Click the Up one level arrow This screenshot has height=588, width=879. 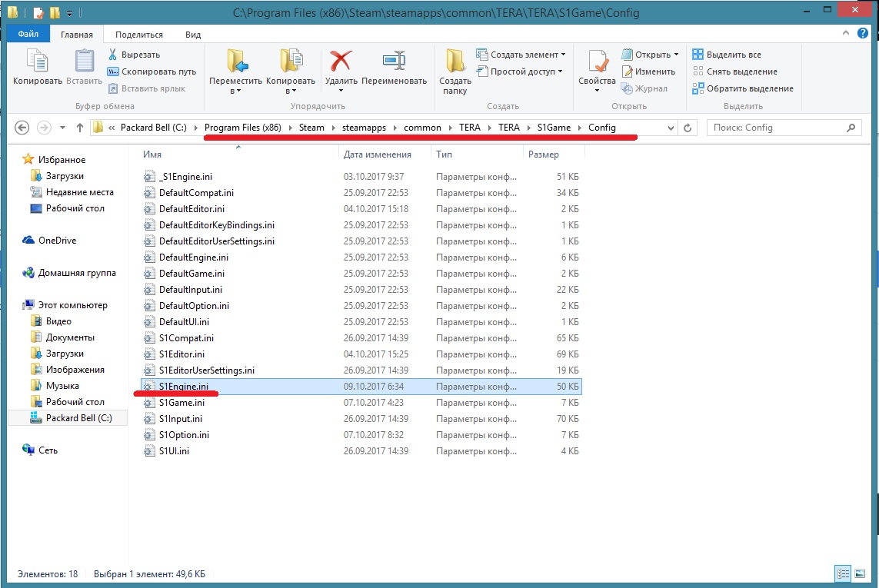[x=80, y=128]
